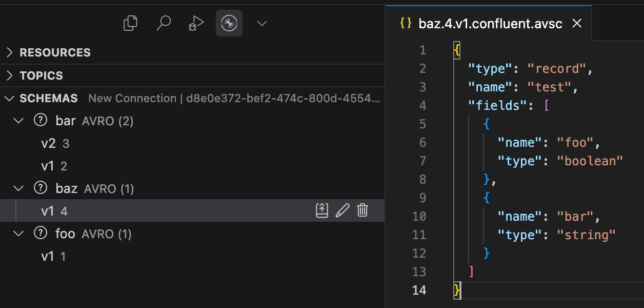Image resolution: width=644 pixels, height=308 pixels.
Task: Click the question mark icon beside foo
Action: click(40, 234)
